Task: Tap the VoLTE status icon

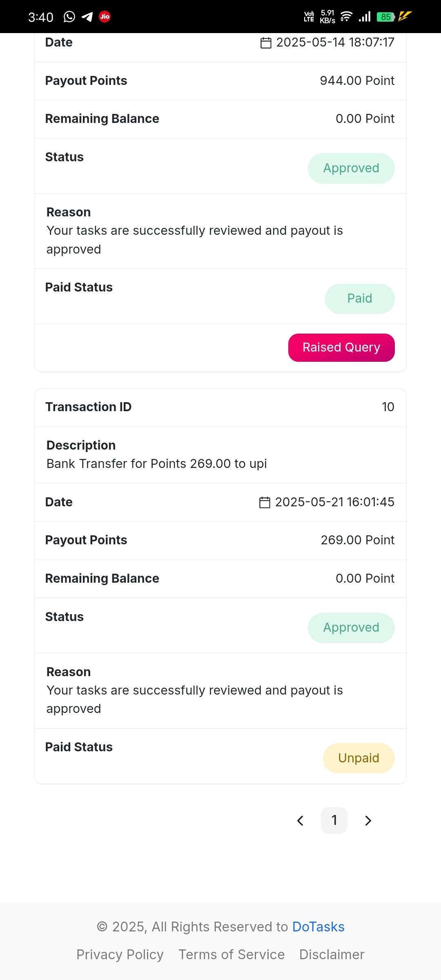Action: click(x=309, y=17)
